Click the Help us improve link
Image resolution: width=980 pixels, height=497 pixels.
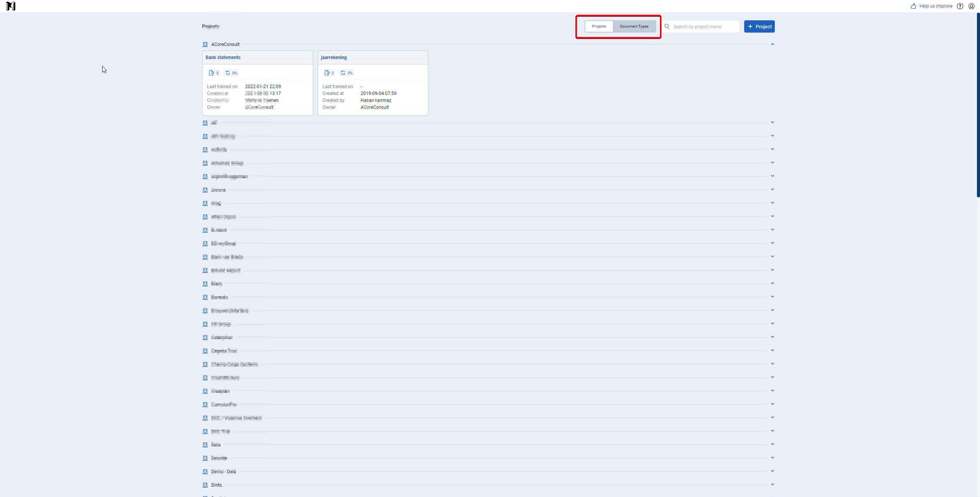tap(936, 6)
